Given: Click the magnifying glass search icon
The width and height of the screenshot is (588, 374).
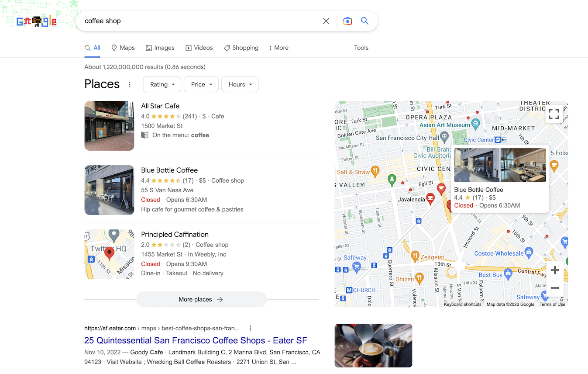Looking at the screenshot, I should (364, 21).
